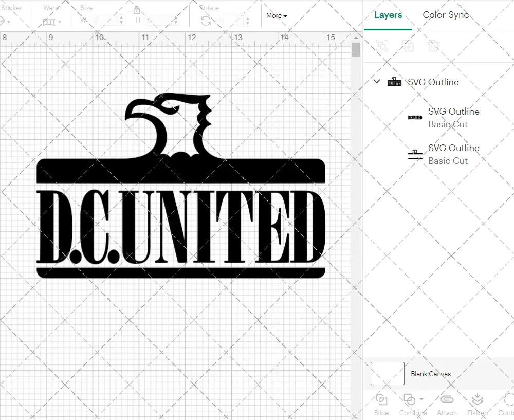Toggle the size lock to unlink width and height

(x=136, y=10)
